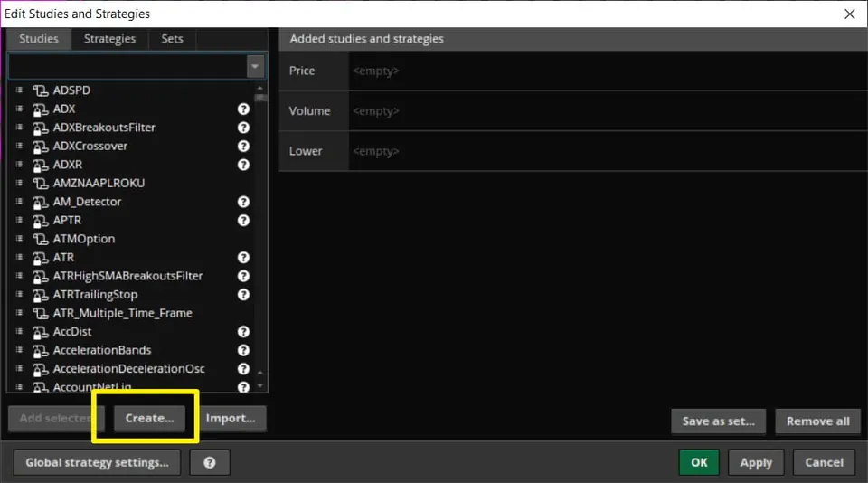The image size is (868, 483).
Task: Click the list handle icon next to AccelerationBands
Action: point(19,349)
